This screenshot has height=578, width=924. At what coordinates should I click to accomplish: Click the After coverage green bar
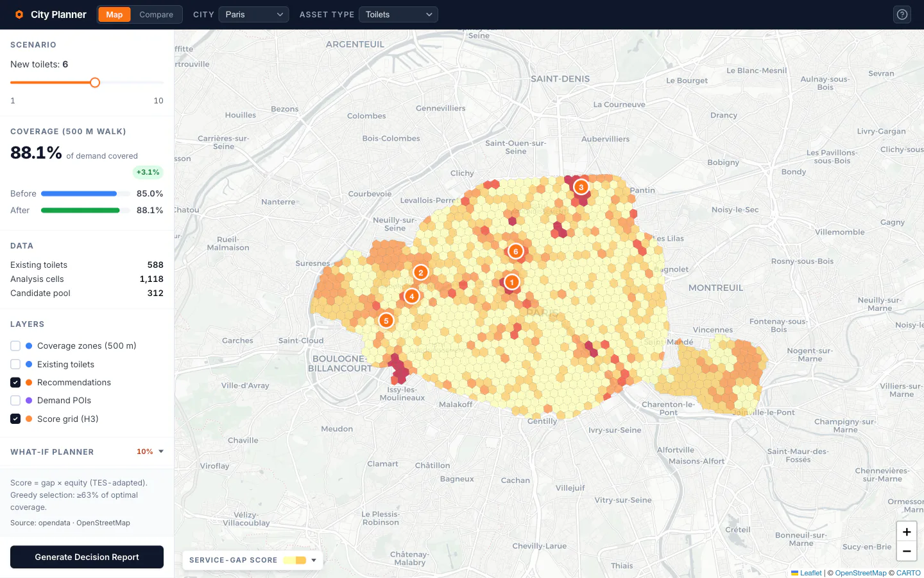80,210
